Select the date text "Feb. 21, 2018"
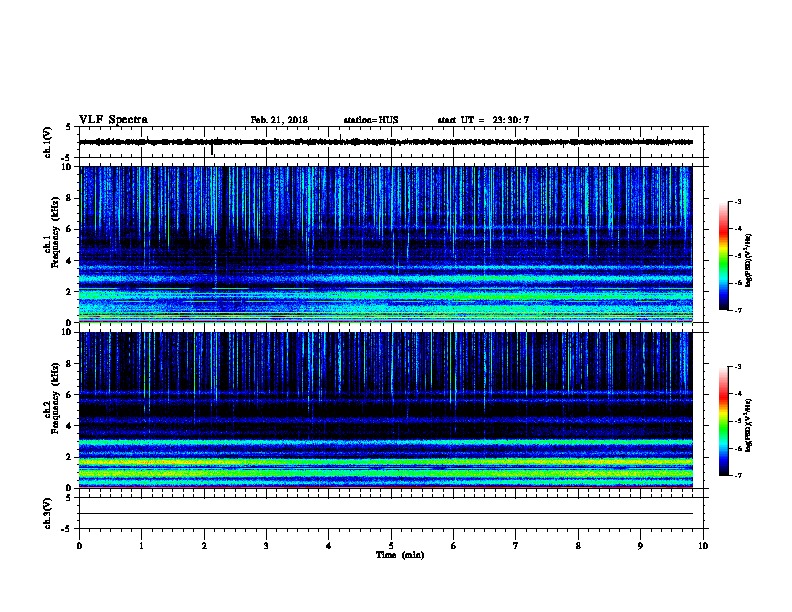Screen dimensions: 792x612 coord(279,120)
